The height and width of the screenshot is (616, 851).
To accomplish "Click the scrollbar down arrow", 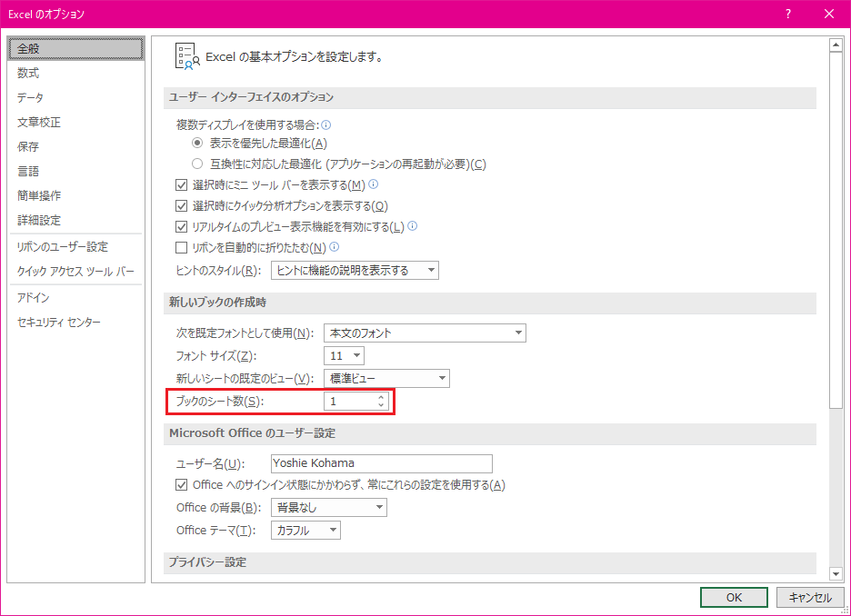I will click(x=836, y=573).
